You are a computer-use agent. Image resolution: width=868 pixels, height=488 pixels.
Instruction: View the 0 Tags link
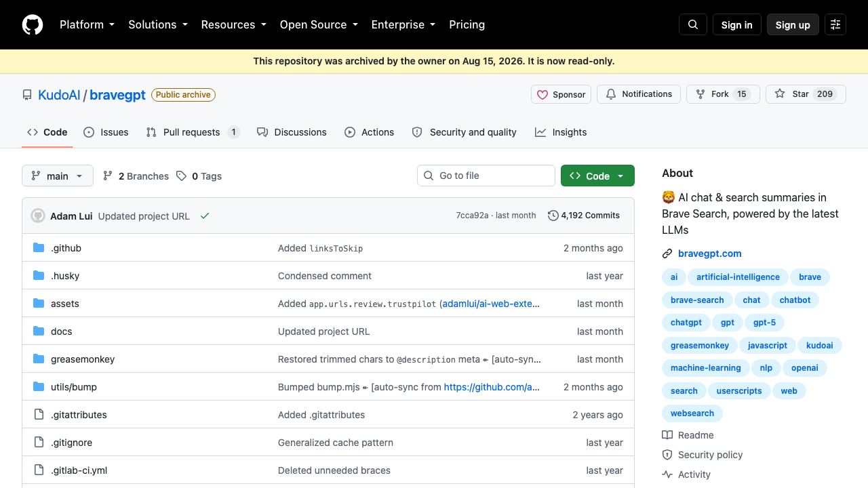[199, 176]
